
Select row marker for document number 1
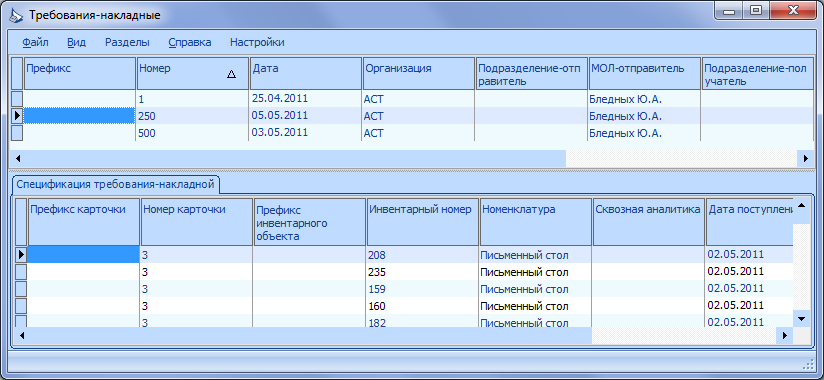pos(17,98)
